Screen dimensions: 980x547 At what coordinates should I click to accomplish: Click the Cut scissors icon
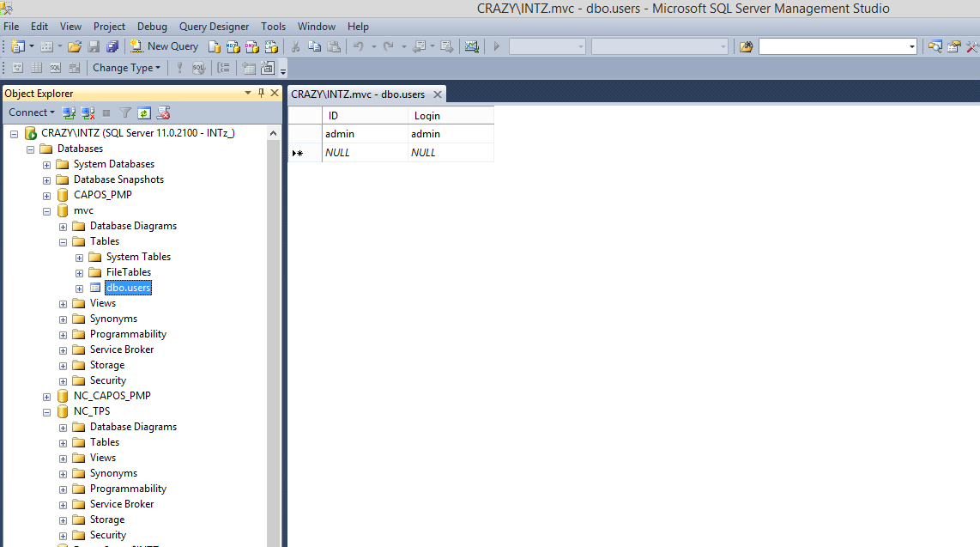click(295, 46)
